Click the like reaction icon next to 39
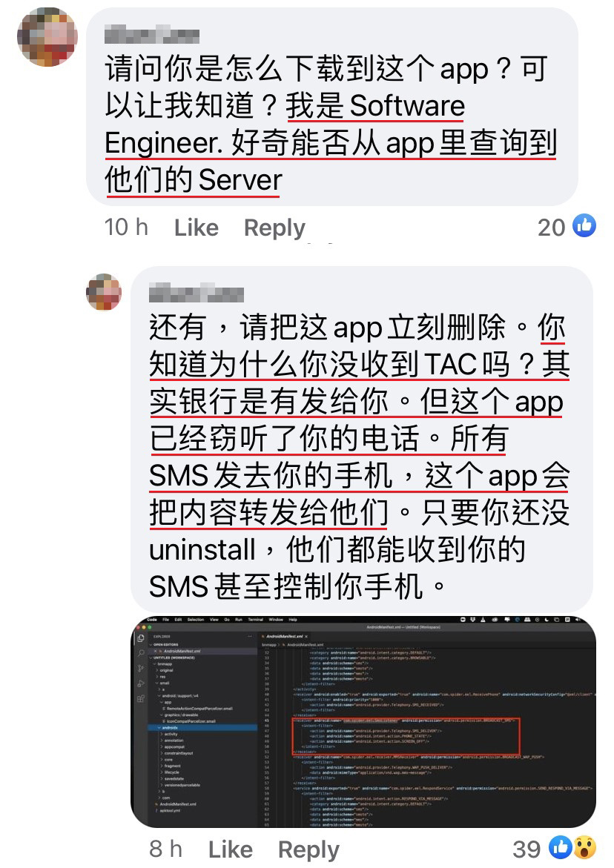 [x=560, y=847]
